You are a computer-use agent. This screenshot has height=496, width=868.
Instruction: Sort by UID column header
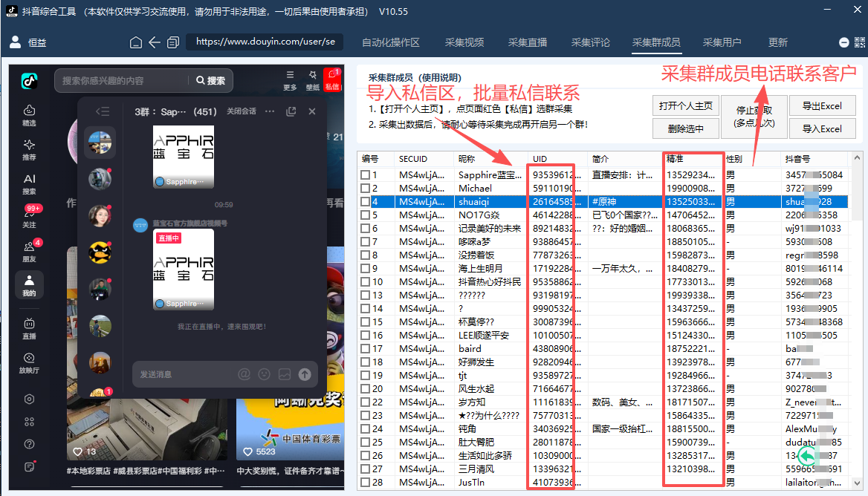(558, 159)
